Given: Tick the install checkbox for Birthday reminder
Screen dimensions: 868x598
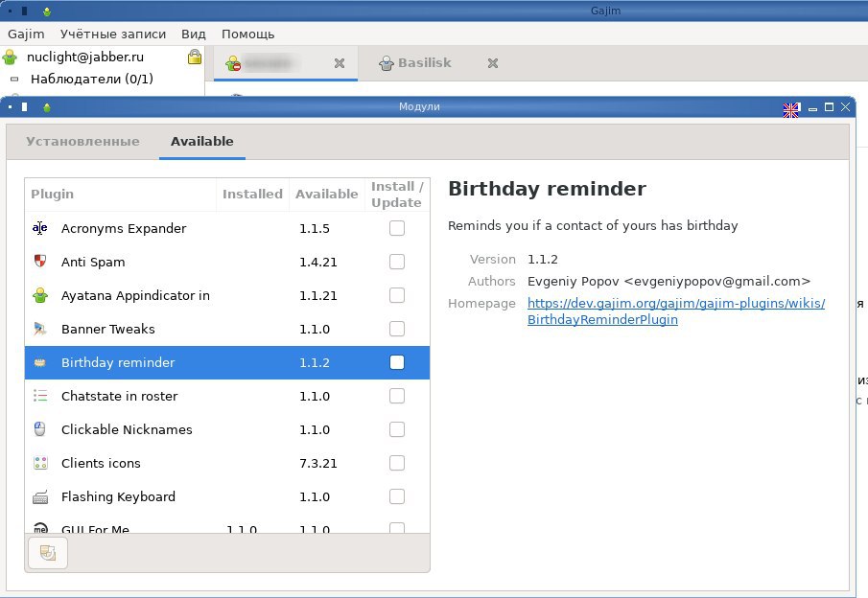Looking at the screenshot, I should [397, 362].
